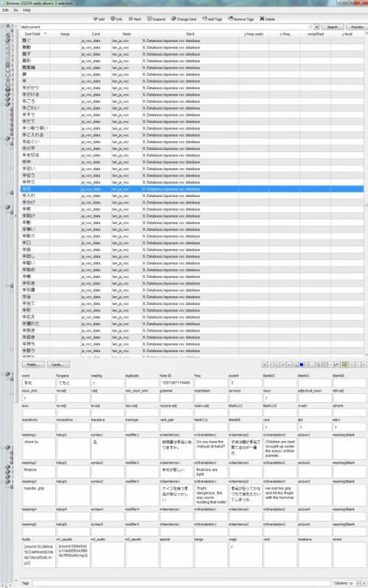Open the Go menu
This screenshot has height=588, width=368.
click(15, 10)
